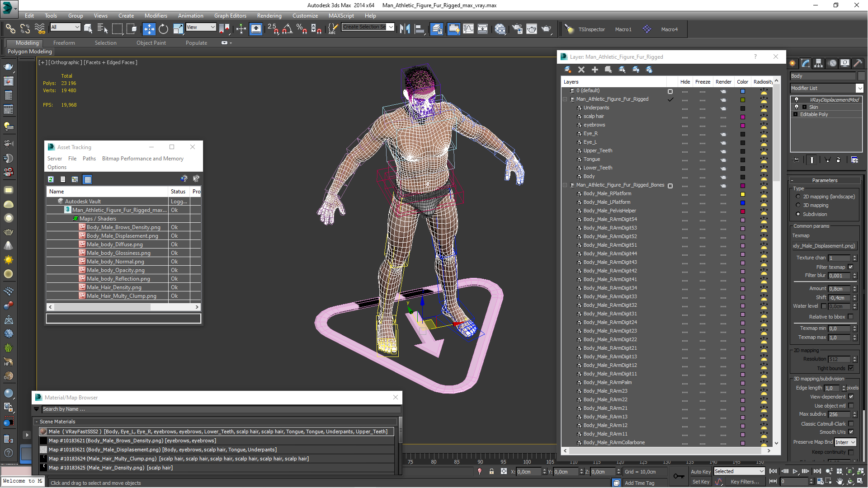This screenshot has width=868, height=488.
Task: Expand Editable Poly sub-objects
Action: (x=796, y=114)
